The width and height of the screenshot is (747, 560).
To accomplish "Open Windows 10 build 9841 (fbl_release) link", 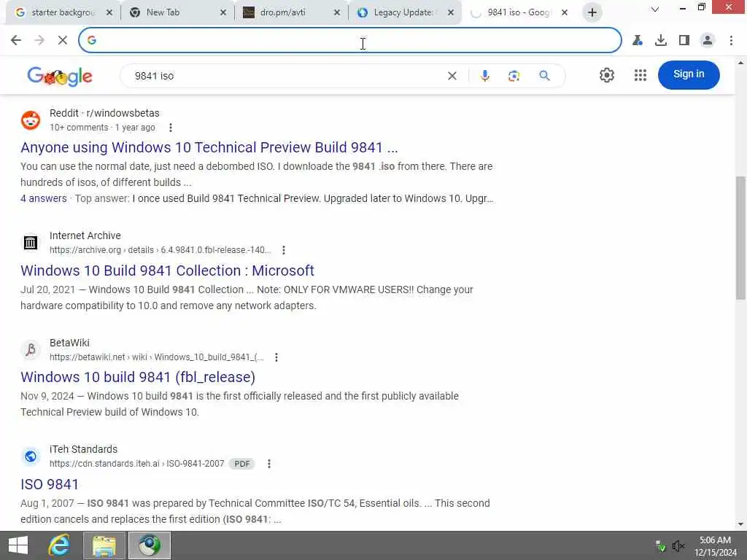I will pos(138,377).
